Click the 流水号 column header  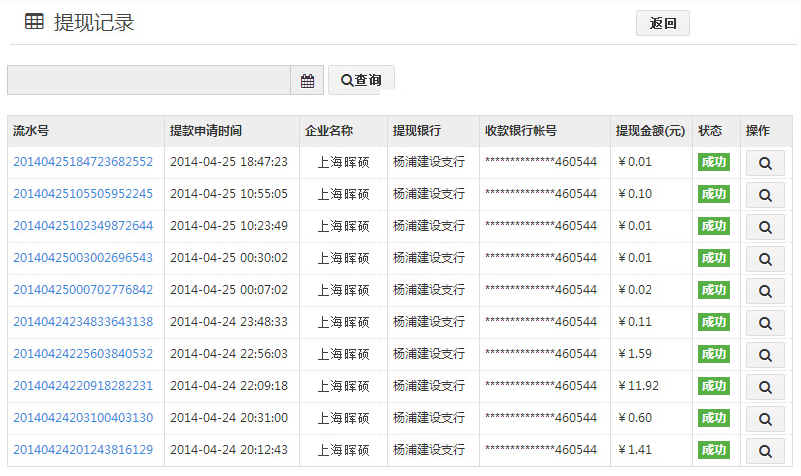click(x=31, y=131)
